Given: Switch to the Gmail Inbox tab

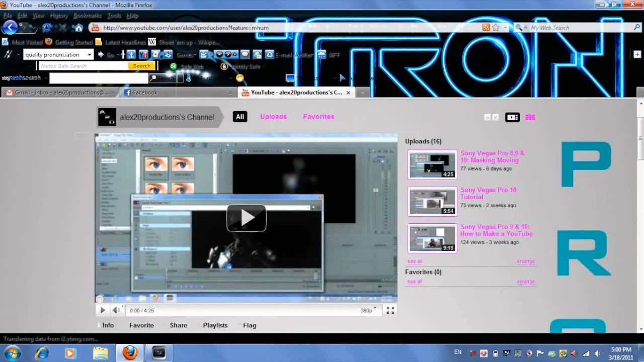Looking at the screenshot, I should 60,93.
